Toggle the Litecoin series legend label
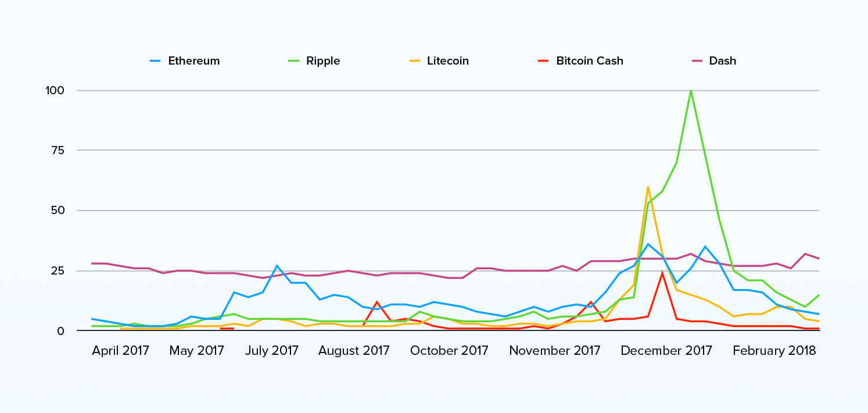Image resolution: width=868 pixels, height=413 pixels. [448, 60]
